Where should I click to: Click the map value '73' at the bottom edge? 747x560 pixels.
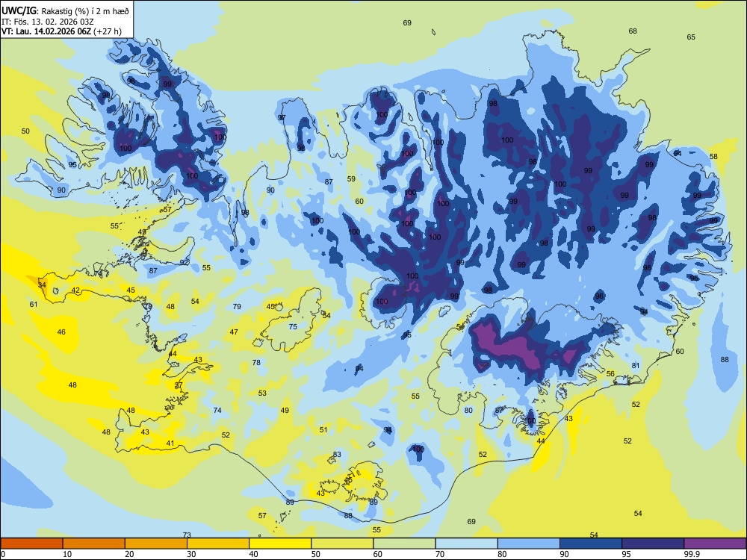click(187, 535)
